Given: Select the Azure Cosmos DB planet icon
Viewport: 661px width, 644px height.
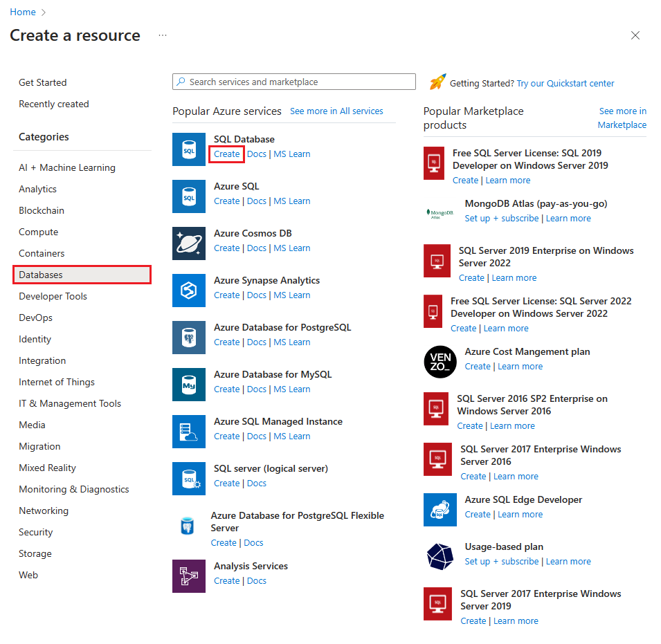Looking at the screenshot, I should coord(188,243).
